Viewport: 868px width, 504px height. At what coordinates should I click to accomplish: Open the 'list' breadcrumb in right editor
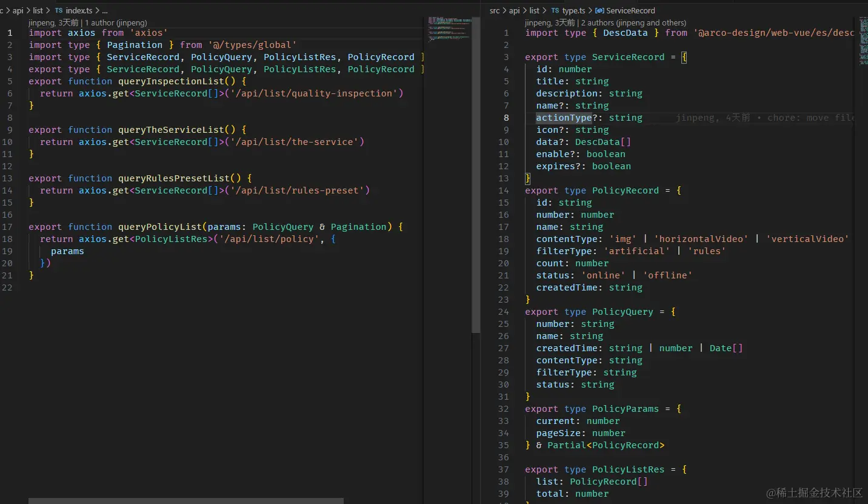tap(534, 10)
